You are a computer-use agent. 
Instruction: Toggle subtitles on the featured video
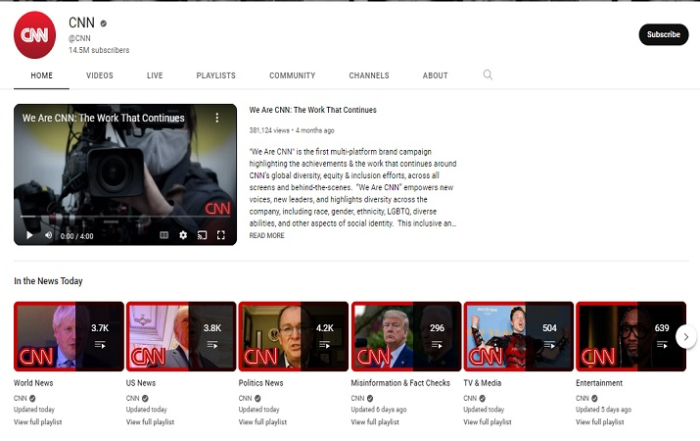tap(164, 235)
